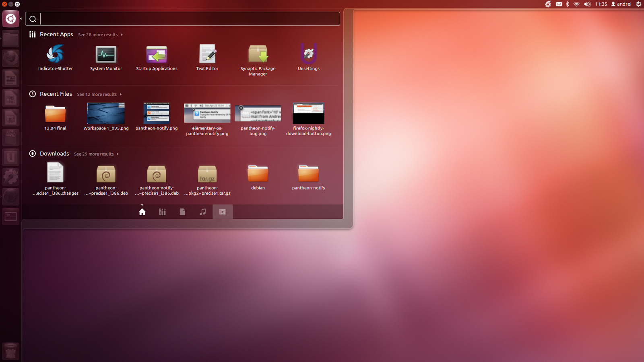Click the Firefox icon in the launcher
The width and height of the screenshot is (644, 362).
click(10, 58)
